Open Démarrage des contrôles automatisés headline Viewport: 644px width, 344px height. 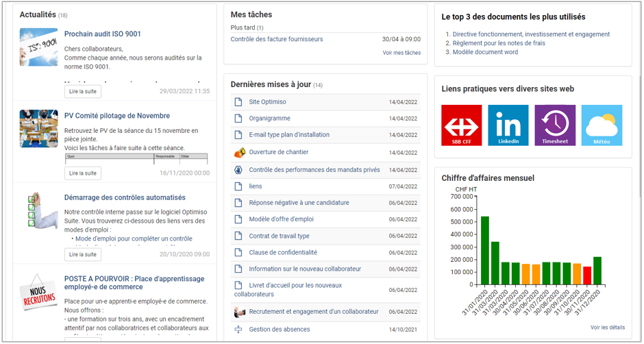(x=125, y=197)
